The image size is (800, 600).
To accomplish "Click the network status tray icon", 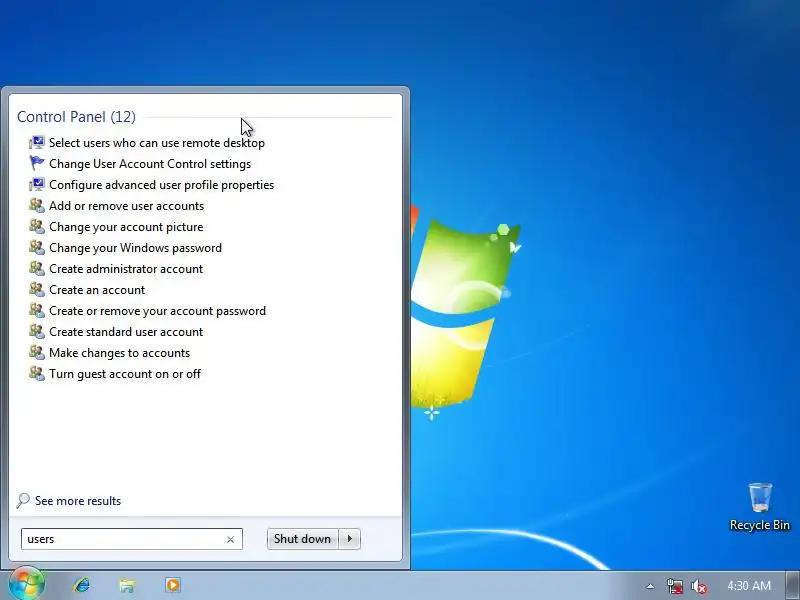I will point(674,586).
